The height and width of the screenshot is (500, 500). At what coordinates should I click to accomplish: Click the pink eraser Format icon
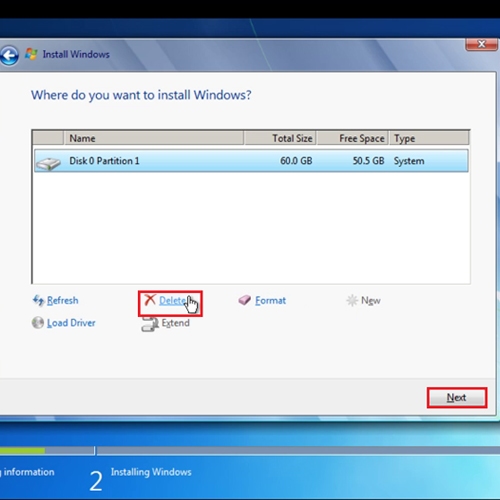(245, 300)
